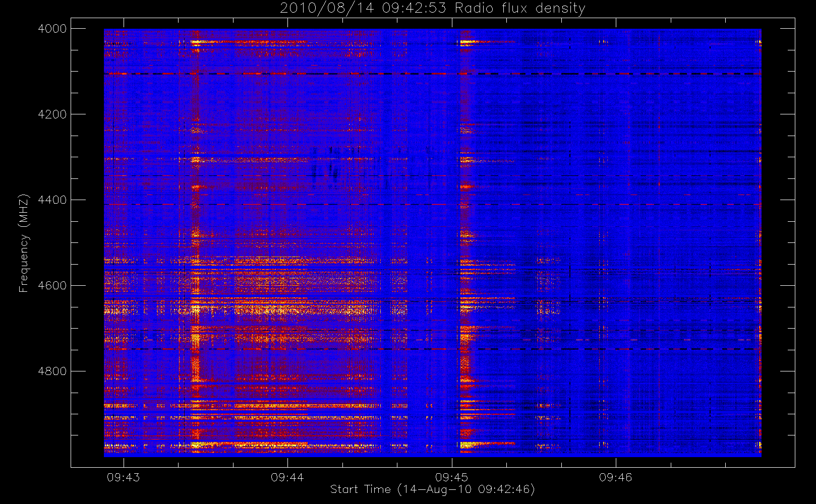Click the 4000 frequency tick label
This screenshot has height=504, width=816.
pyautogui.click(x=52, y=29)
